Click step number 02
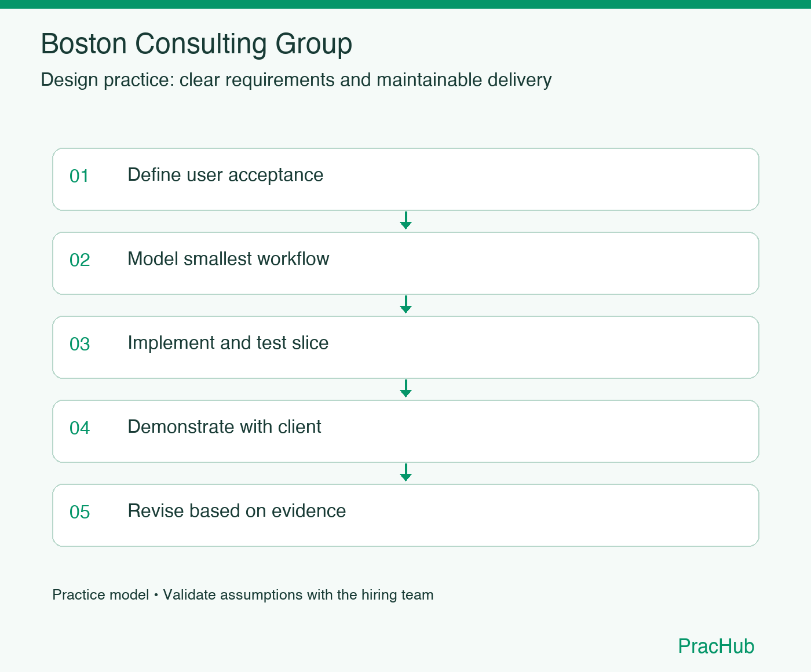This screenshot has height=672, width=811. click(79, 260)
